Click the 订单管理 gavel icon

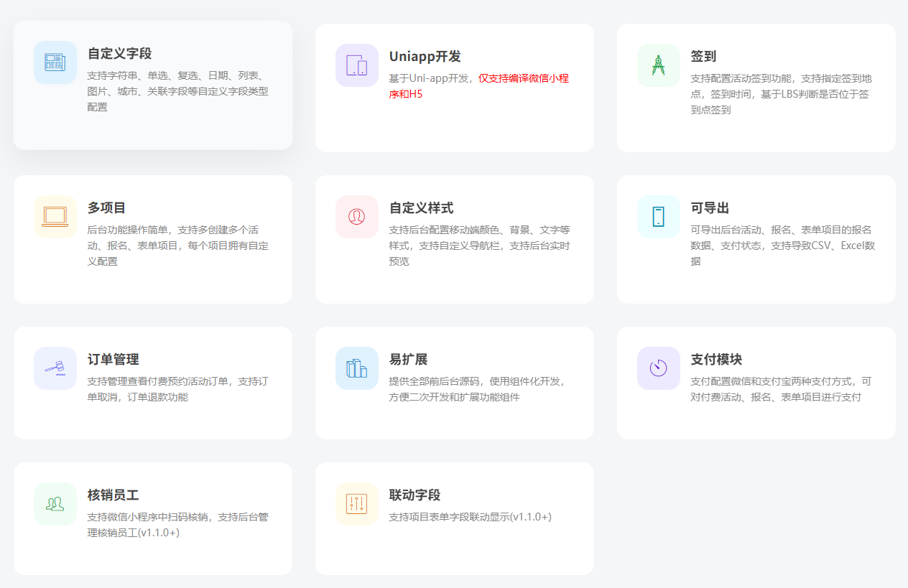(55, 368)
